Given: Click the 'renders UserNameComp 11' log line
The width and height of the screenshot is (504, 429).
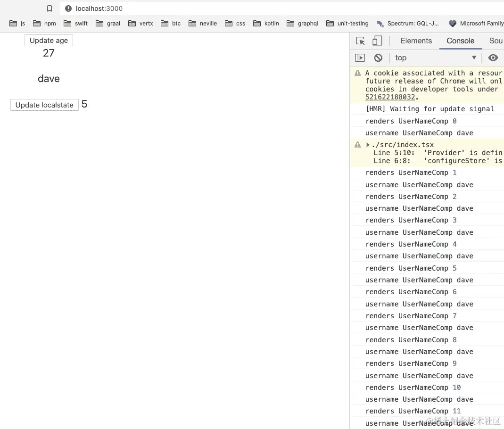Looking at the screenshot, I should [413, 411].
